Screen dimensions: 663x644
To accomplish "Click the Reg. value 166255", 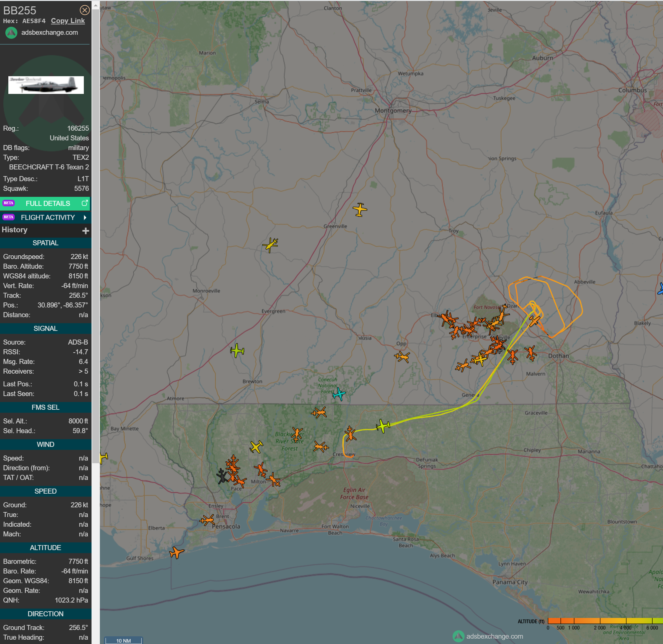I will tap(78, 128).
